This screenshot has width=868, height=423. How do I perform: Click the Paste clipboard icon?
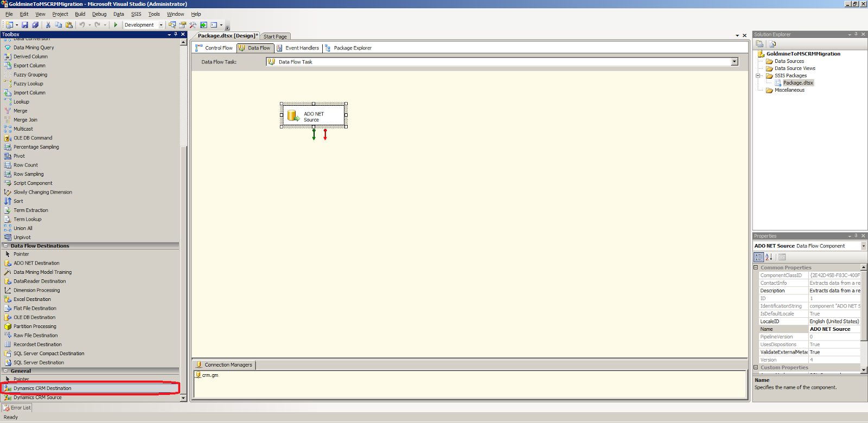pos(69,25)
